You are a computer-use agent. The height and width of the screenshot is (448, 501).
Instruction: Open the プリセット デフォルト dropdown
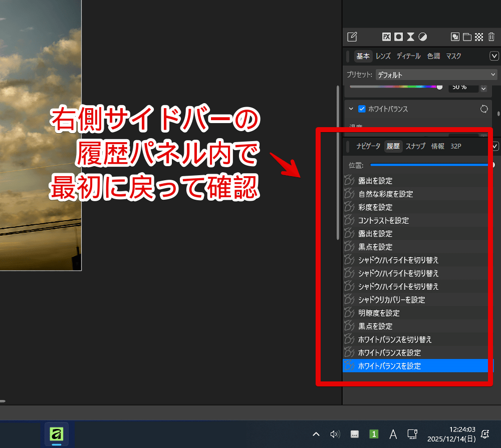pyautogui.click(x=435, y=75)
